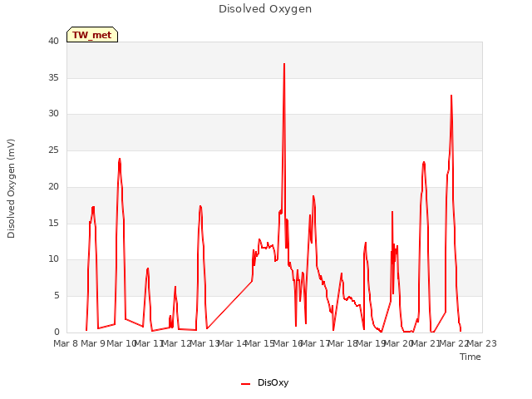Click the y-axis tick value 10
This screenshot has width=532, height=399.
[53, 259]
